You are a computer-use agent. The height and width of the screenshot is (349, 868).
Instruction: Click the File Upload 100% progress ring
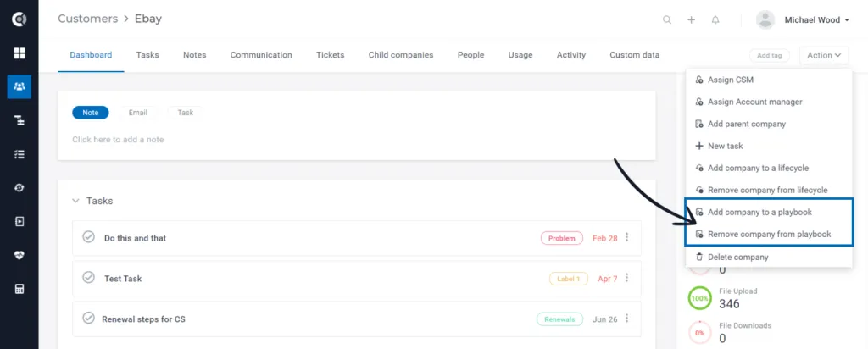[x=699, y=298]
